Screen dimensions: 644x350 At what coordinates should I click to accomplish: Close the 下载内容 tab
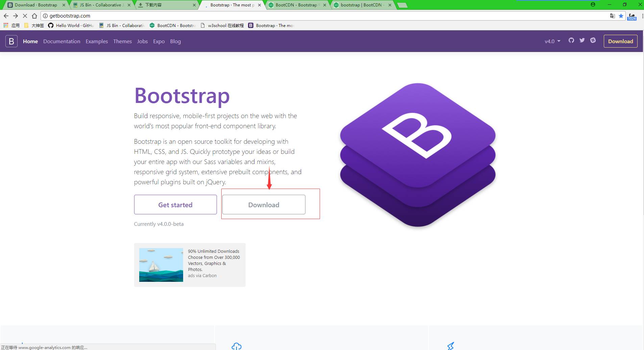[x=194, y=5]
